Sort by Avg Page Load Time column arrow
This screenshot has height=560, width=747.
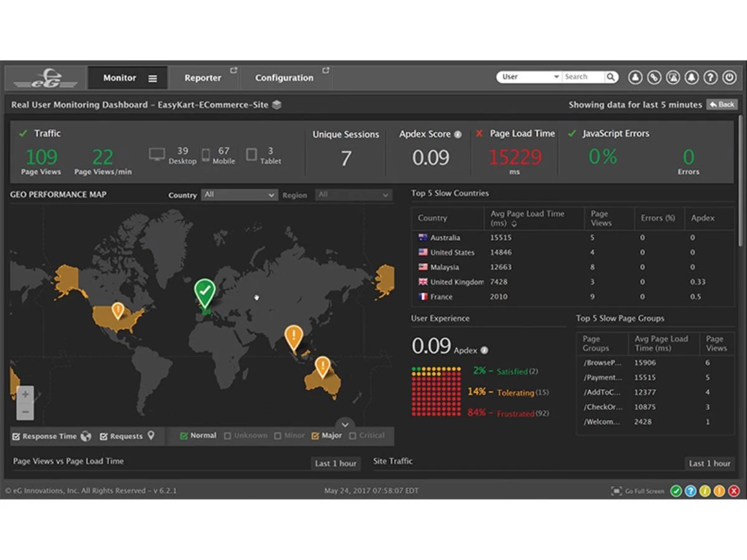[x=515, y=224]
